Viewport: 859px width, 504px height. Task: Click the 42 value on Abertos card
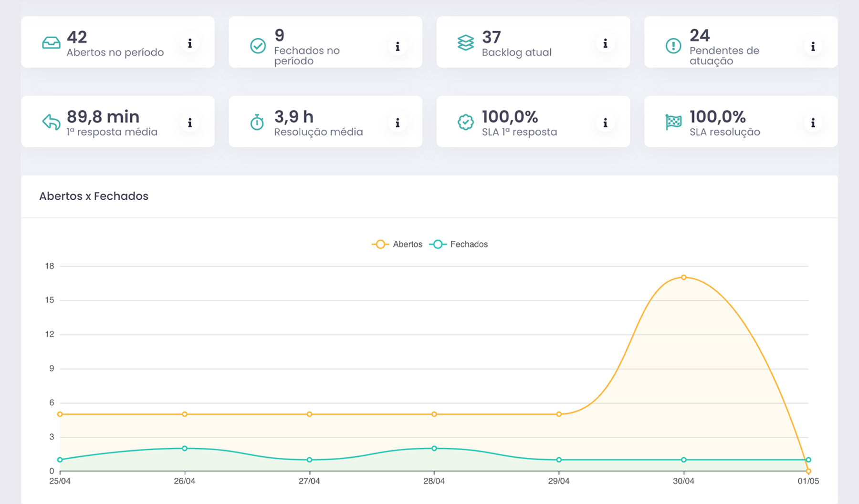(77, 37)
